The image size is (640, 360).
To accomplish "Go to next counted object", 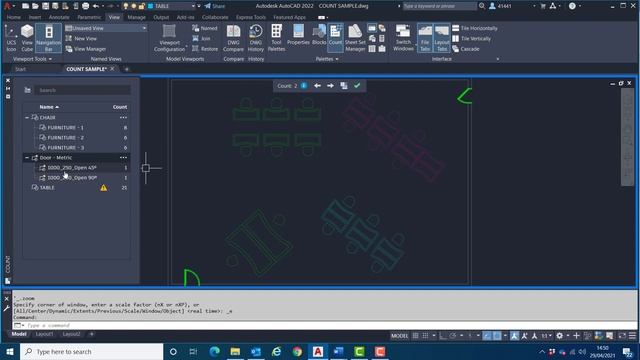I will click(x=330, y=86).
